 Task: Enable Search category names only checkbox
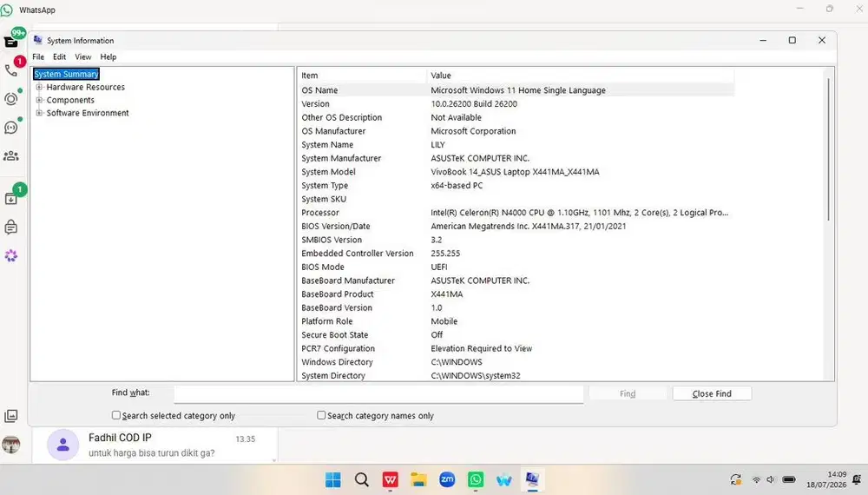click(321, 415)
